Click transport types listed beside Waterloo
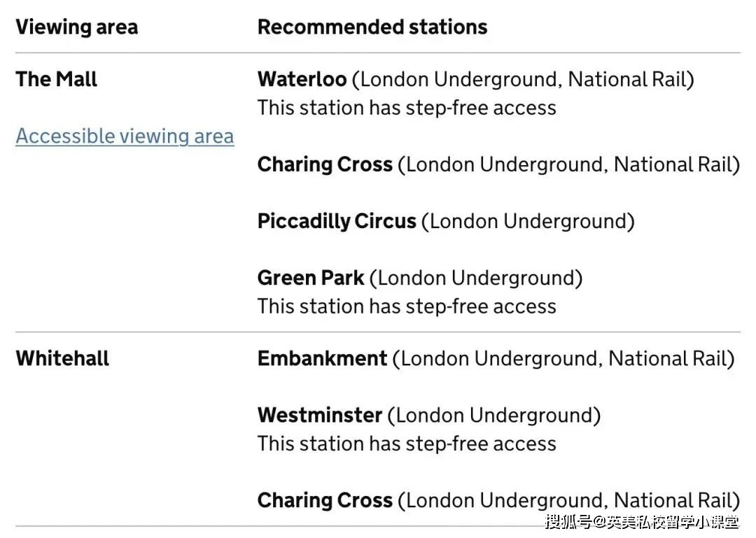This screenshot has height=538, width=756. pos(523,79)
